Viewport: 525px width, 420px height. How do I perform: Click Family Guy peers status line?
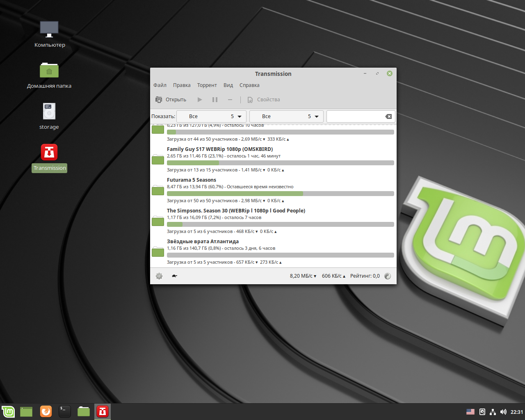(226, 170)
